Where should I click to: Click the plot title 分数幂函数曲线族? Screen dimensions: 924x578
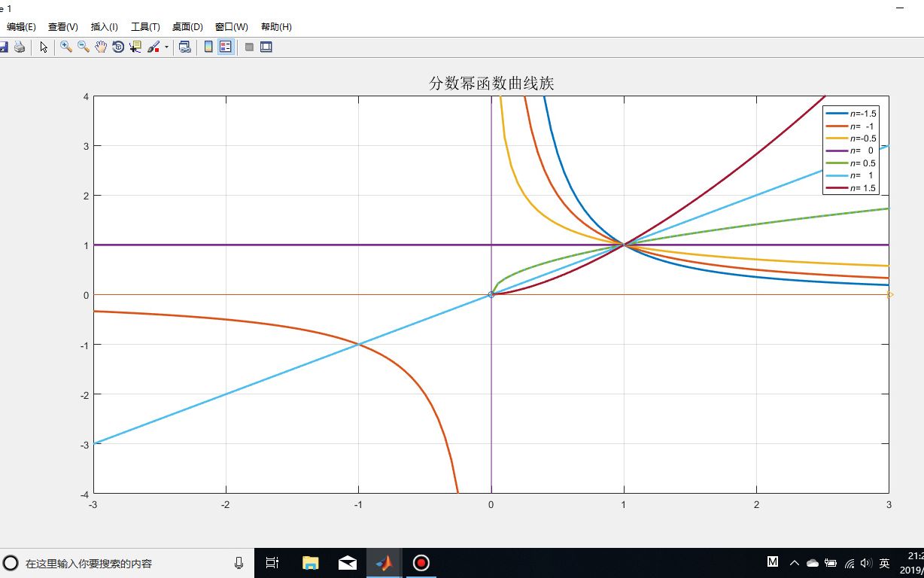491,83
